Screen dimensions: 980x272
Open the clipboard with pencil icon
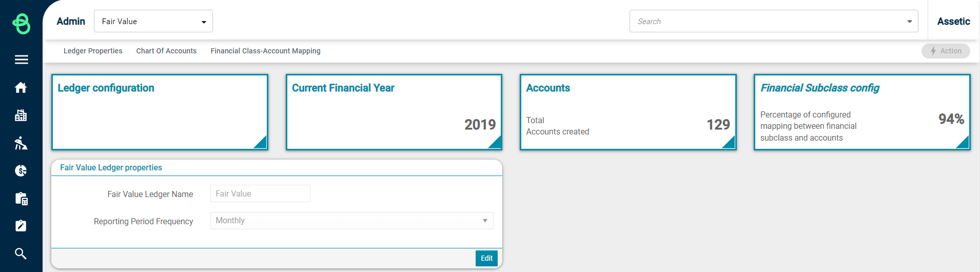click(x=21, y=226)
